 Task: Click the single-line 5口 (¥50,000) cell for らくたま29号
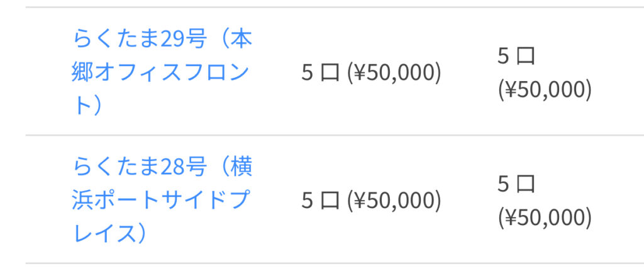[371, 73]
